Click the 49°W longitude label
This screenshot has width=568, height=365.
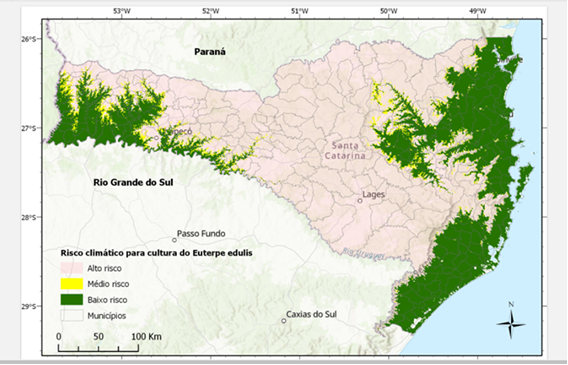tap(478, 11)
